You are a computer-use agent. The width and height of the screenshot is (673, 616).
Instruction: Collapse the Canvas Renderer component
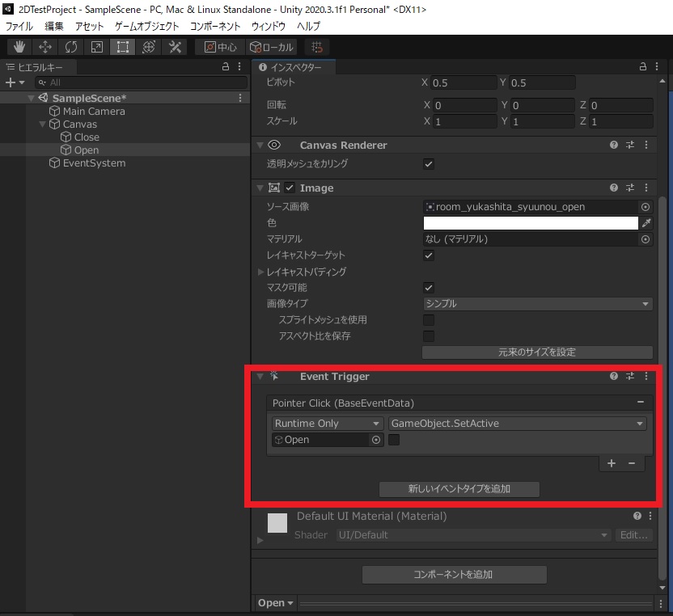tap(260, 146)
